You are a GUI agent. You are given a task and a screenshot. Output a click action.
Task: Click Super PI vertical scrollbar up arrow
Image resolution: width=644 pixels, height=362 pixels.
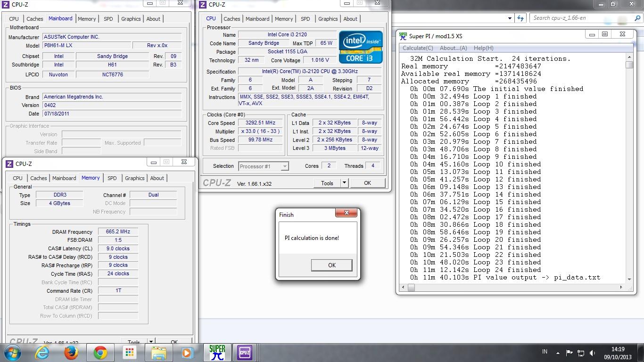[x=629, y=58]
